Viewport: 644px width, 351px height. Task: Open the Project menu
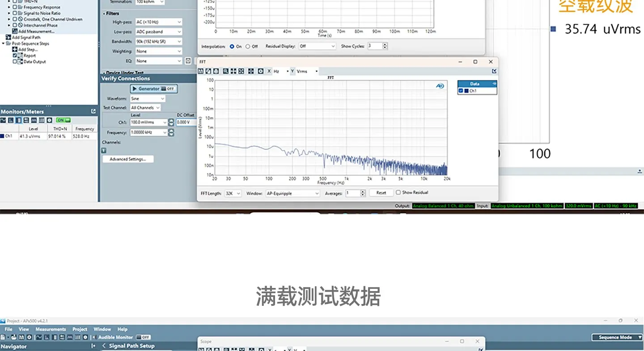click(80, 329)
